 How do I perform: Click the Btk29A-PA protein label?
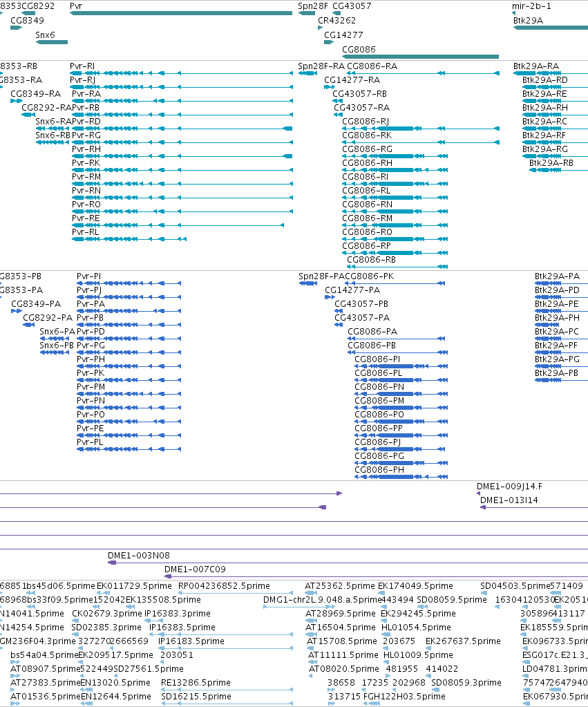click(x=558, y=276)
